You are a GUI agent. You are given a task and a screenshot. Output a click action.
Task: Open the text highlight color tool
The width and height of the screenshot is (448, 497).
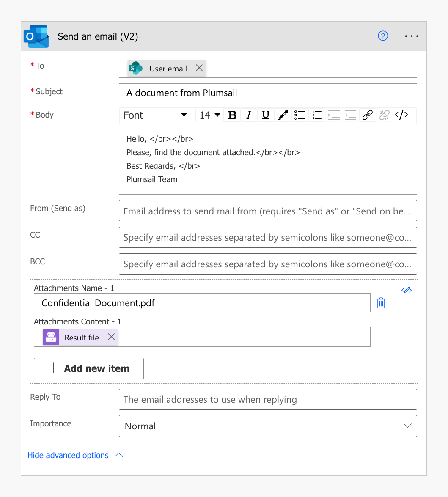[283, 115]
